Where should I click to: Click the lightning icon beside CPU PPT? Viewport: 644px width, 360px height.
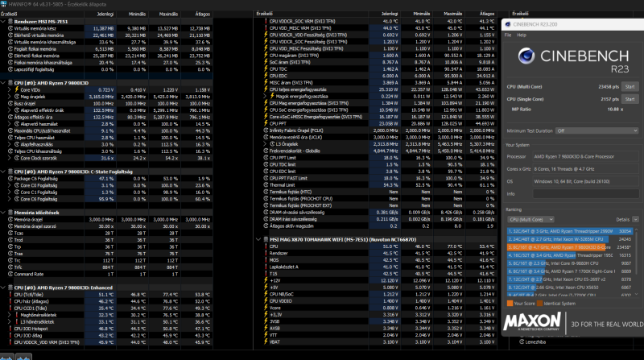click(266, 123)
